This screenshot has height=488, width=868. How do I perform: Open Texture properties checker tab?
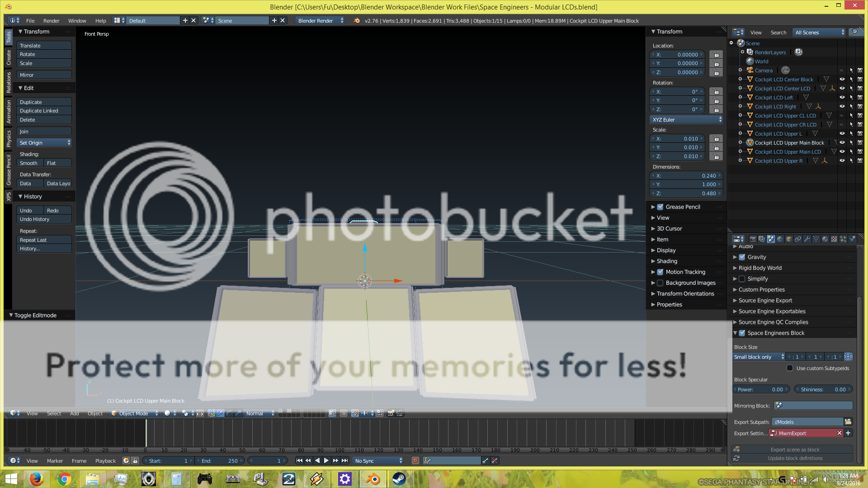pos(834,239)
